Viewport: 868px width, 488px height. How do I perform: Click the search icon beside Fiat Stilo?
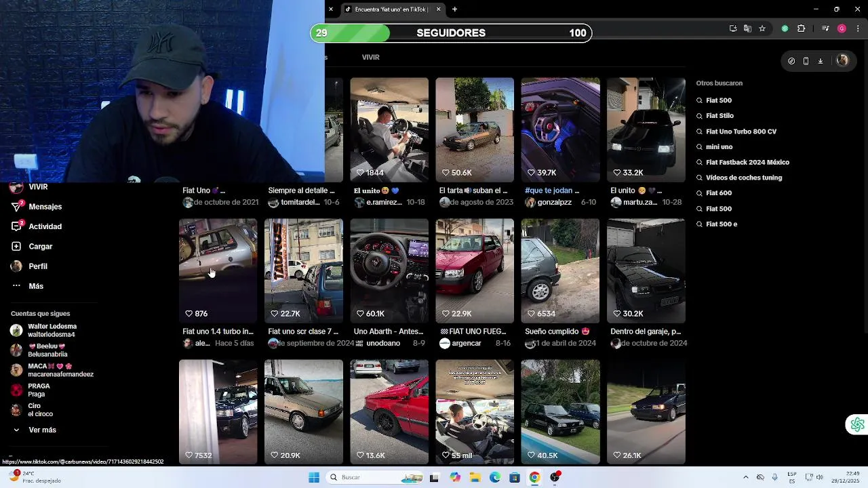[699, 116]
